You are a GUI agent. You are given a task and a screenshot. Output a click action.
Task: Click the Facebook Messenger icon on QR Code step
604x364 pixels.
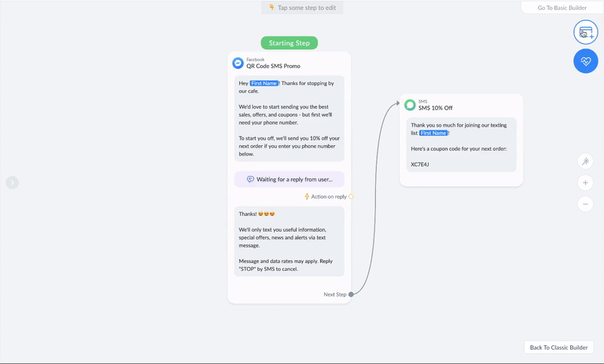(x=238, y=63)
